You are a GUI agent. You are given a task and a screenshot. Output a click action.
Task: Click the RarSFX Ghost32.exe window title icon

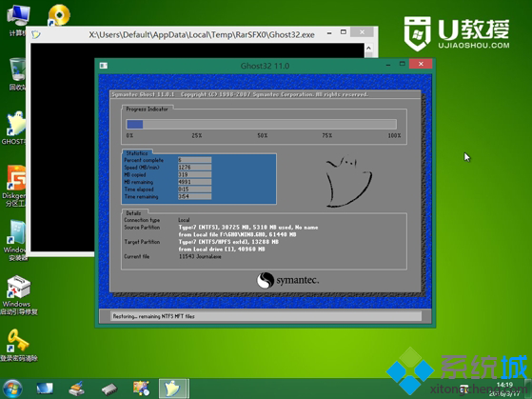tap(36, 34)
